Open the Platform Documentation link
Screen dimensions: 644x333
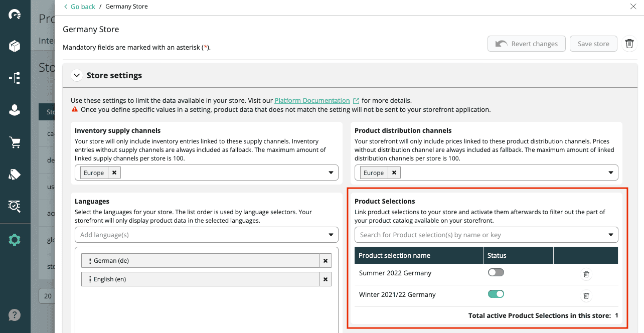coord(312,100)
